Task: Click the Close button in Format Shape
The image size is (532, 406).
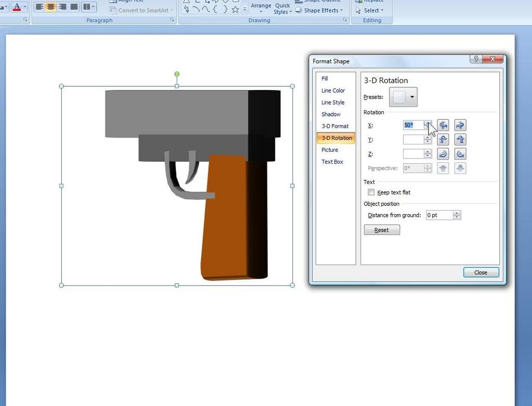Action: [481, 272]
